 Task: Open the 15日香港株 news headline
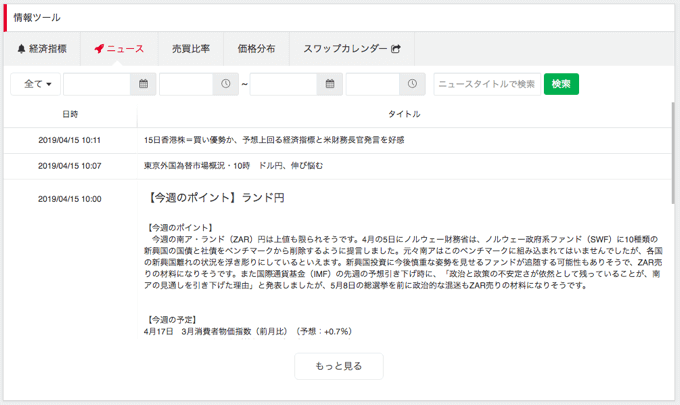[x=274, y=140]
